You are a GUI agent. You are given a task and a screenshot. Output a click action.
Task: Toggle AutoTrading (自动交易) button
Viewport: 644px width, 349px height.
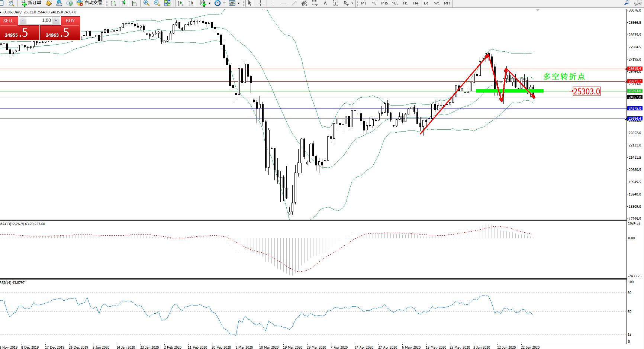click(89, 3)
